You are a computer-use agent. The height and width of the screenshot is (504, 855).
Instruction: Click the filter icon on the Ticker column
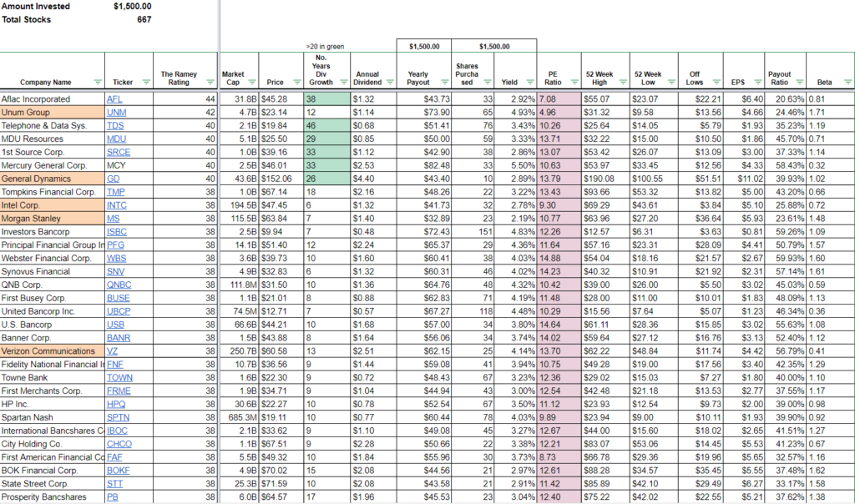146,81
